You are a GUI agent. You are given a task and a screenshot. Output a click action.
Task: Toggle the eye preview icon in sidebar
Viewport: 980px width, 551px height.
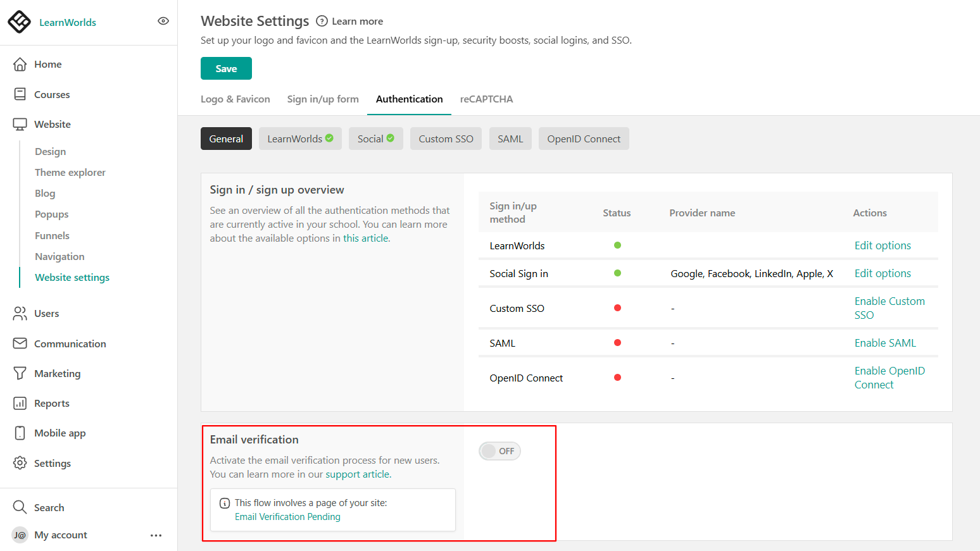click(x=163, y=21)
